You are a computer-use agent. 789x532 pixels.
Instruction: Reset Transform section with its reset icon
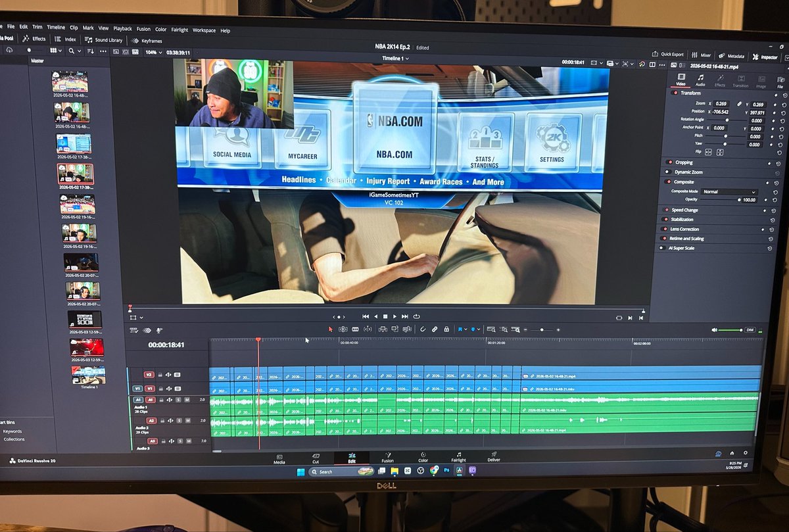click(784, 95)
